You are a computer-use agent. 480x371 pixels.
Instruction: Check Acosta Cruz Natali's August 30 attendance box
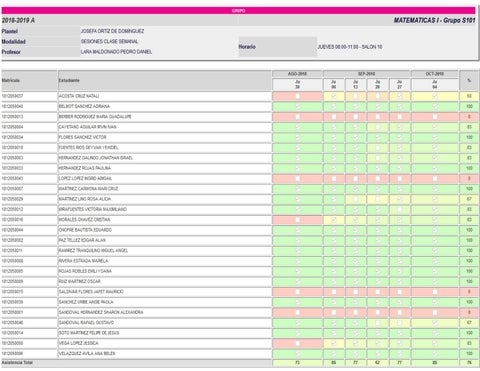pos(298,96)
